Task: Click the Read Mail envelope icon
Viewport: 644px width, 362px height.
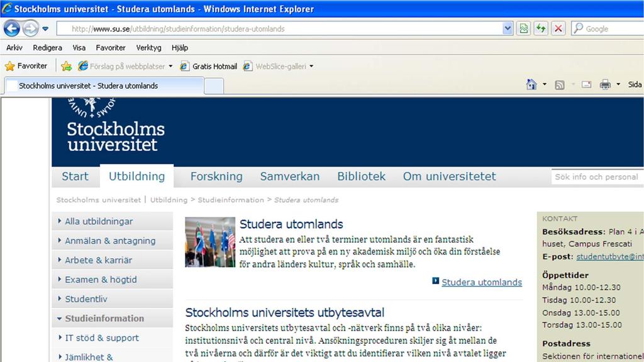Action: click(586, 85)
